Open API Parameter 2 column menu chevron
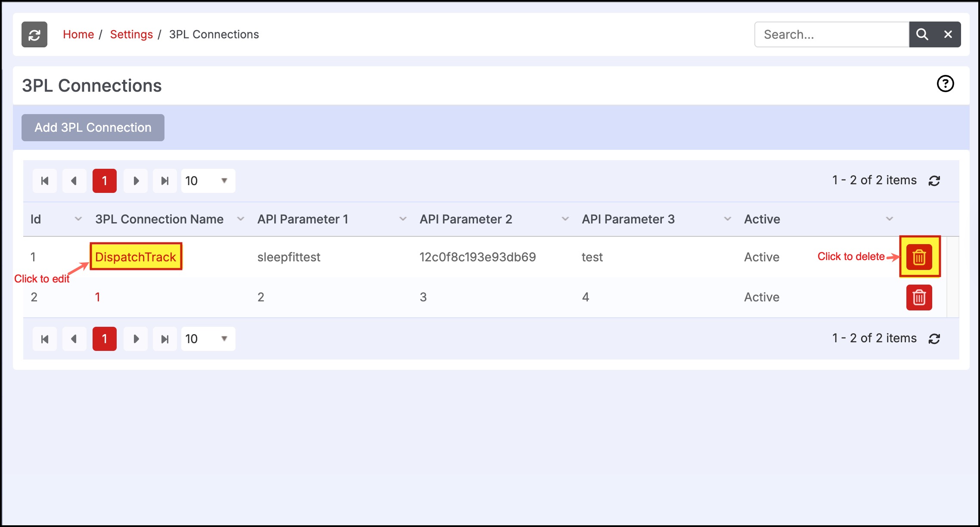The width and height of the screenshot is (980, 527). (565, 219)
